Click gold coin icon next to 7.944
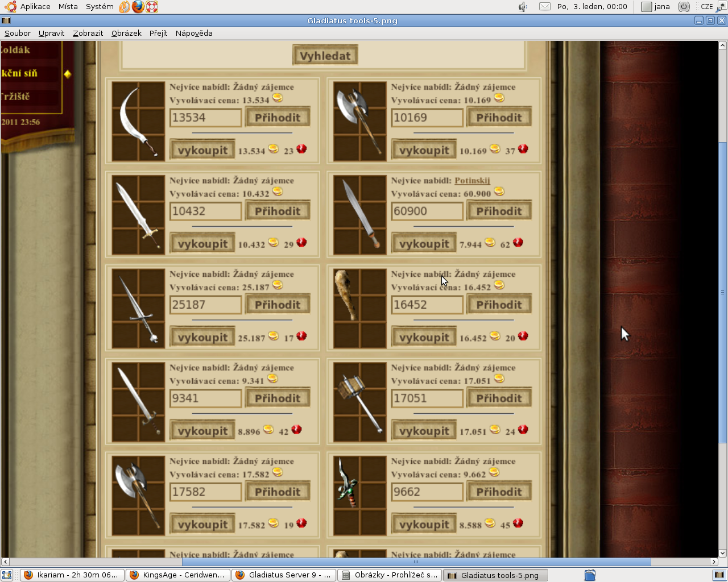This screenshot has width=728, height=582. click(x=490, y=243)
